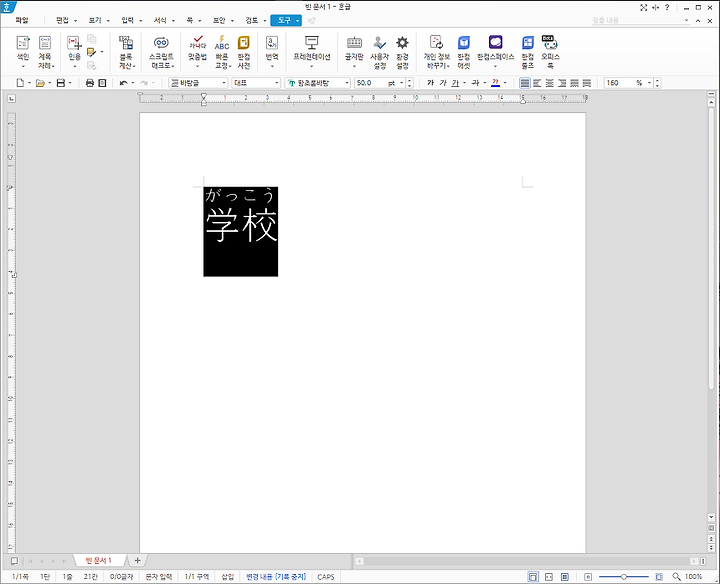Expand the underline style dropdown arrow
The image size is (720, 584).
click(464, 83)
